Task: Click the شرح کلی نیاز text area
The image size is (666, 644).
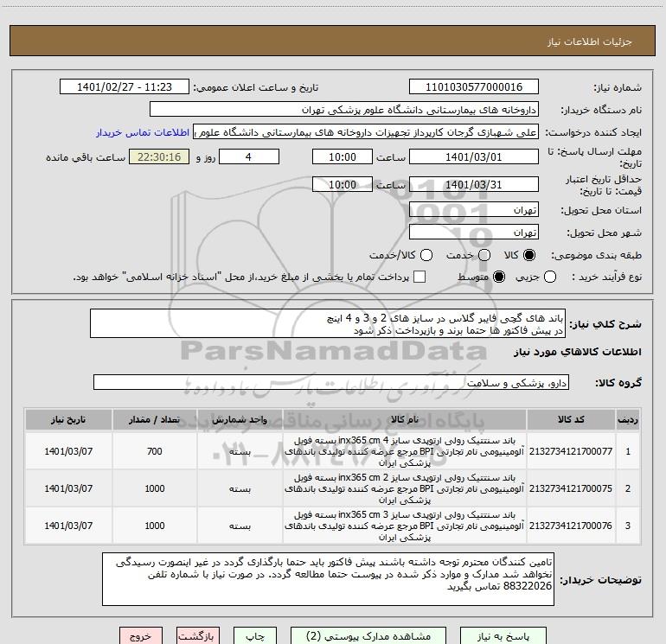Action: (328, 323)
